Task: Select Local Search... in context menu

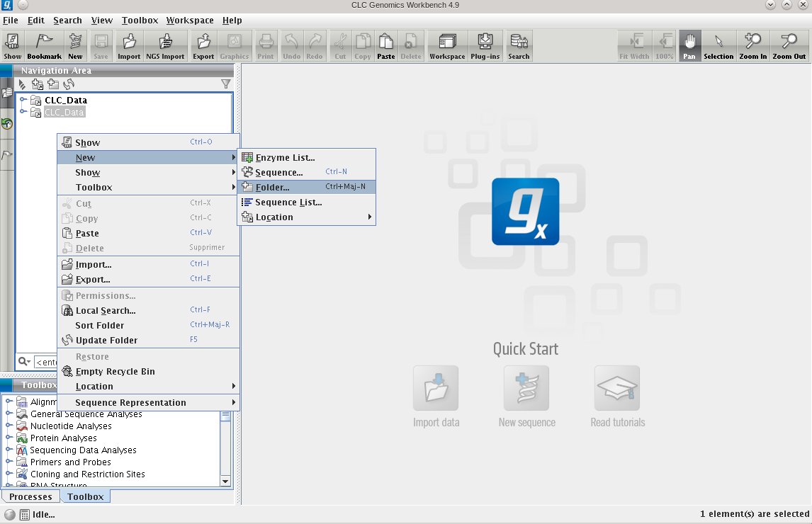Action: pos(148,310)
